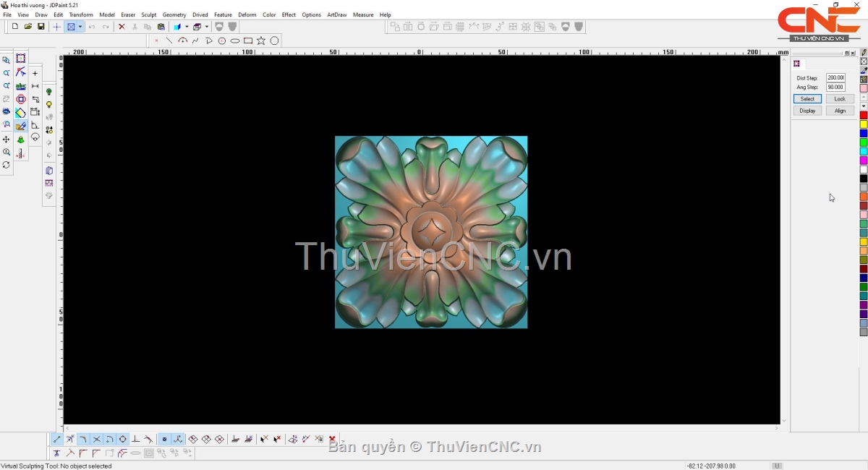Pick the ellipse drawing tool
This screenshot has width=868, height=470.
235,41
